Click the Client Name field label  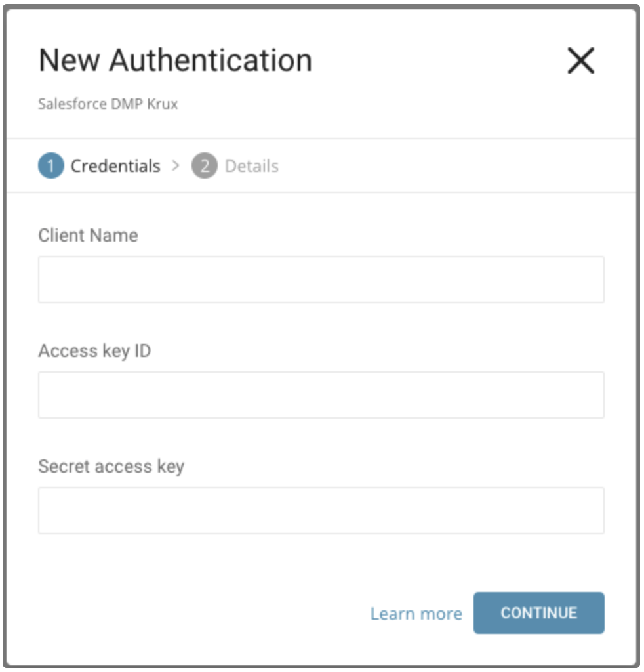88,236
